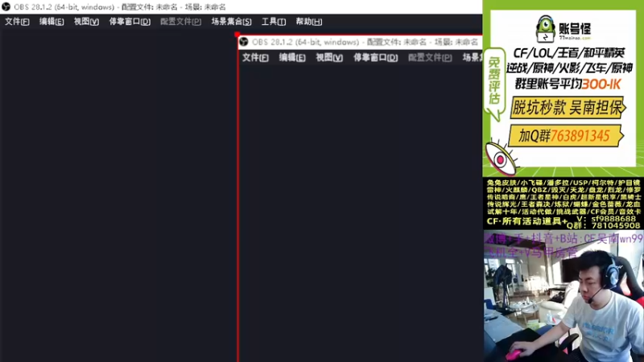Viewport: 644px width, 362px height.
Task: Click the CF·所有活动道具 text line
Action: (526, 221)
